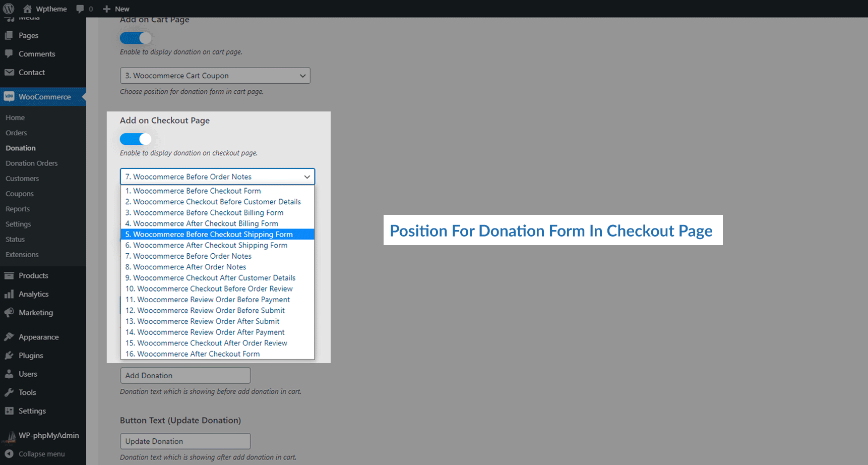Screen dimensions: 868x465
Task: Open the Products menu label
Action: pos(33,275)
